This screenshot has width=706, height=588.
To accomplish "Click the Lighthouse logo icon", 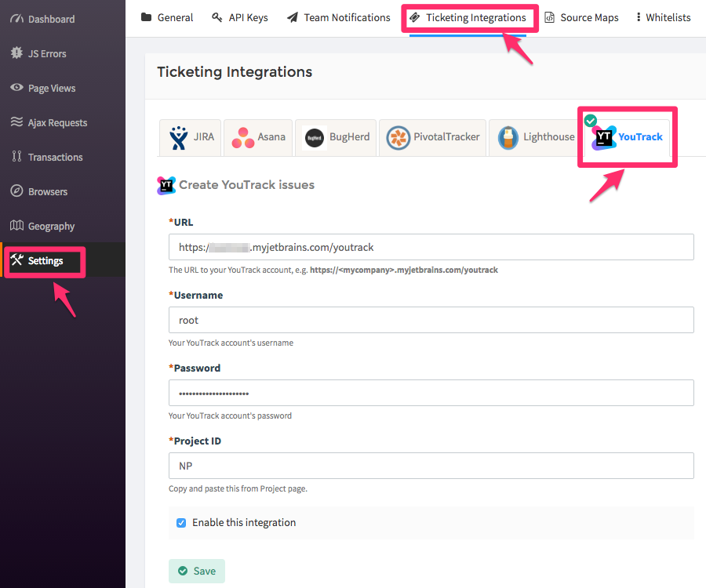I will [x=508, y=138].
